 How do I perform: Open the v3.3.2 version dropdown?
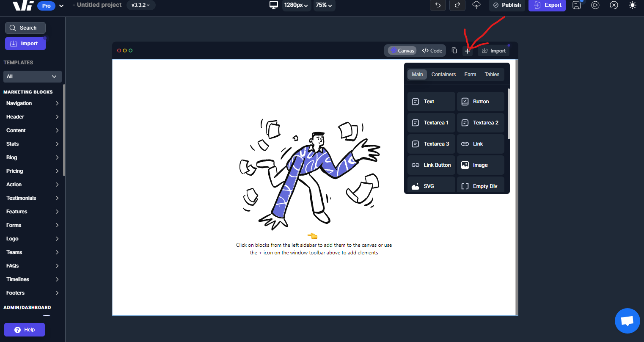[141, 5]
